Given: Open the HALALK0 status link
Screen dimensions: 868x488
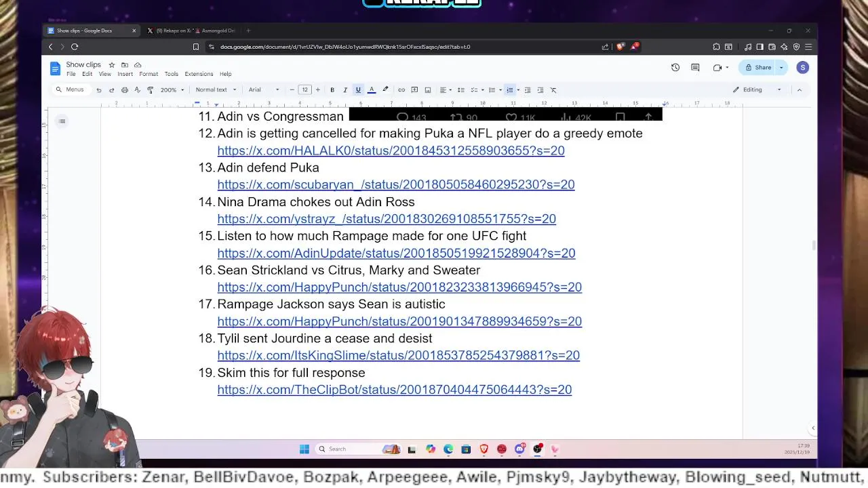Looking at the screenshot, I should 391,150.
